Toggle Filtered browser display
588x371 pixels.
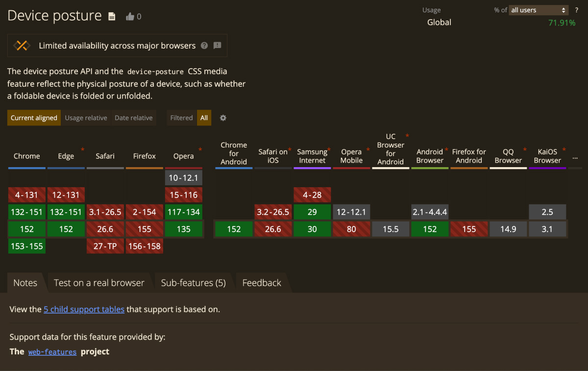click(x=181, y=118)
